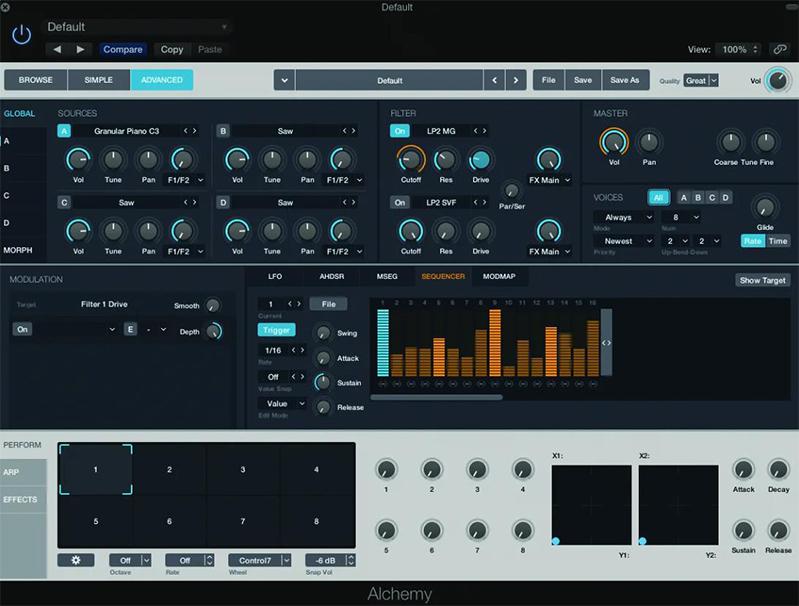This screenshot has height=606, width=799.
Task: Open the Newest priority dropdown
Action: pos(625,241)
